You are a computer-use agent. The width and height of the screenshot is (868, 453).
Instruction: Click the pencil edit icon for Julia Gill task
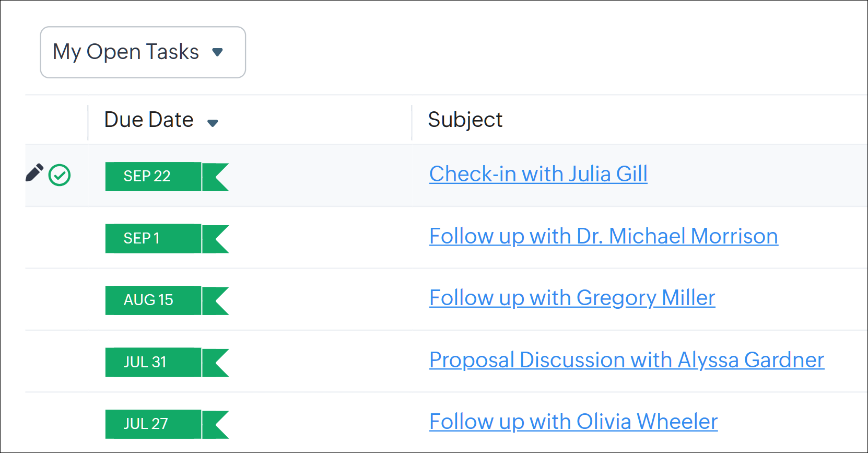click(34, 173)
